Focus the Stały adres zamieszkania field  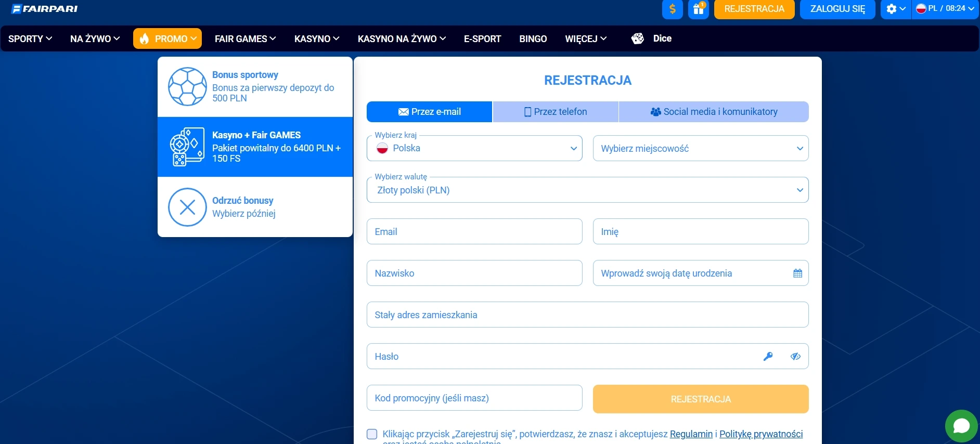(x=588, y=315)
